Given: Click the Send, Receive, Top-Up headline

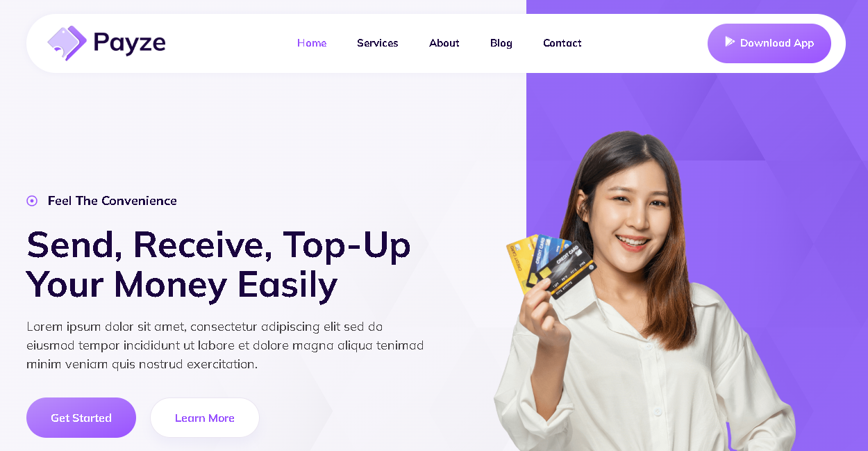Looking at the screenshot, I should pyautogui.click(x=219, y=245).
